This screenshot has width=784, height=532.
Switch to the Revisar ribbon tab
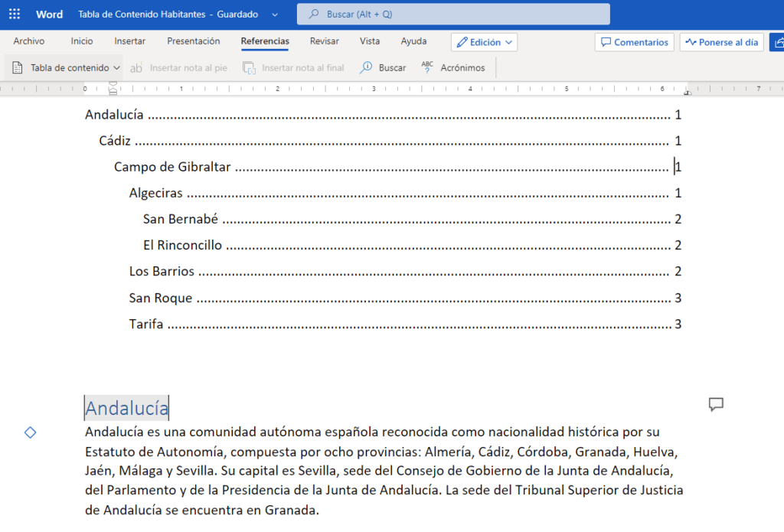(x=324, y=41)
